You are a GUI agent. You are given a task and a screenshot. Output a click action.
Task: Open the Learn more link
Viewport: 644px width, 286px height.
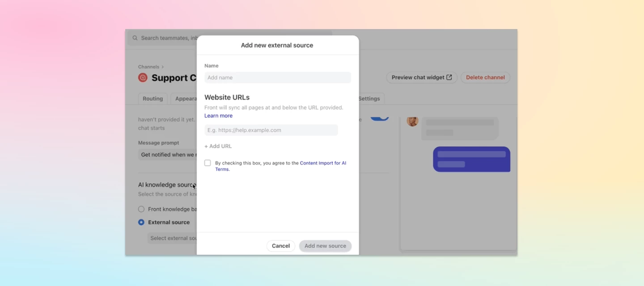coord(218,116)
